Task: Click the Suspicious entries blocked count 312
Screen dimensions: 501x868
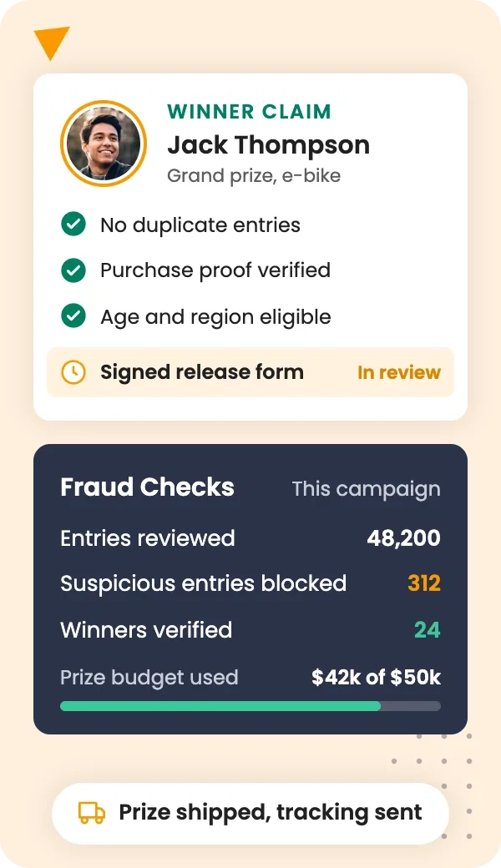Action: [x=424, y=583]
